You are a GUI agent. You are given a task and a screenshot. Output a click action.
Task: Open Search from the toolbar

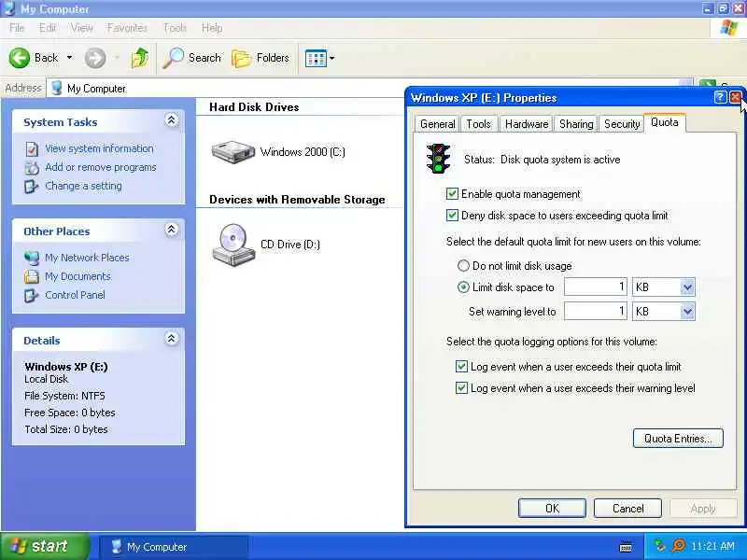coord(192,58)
